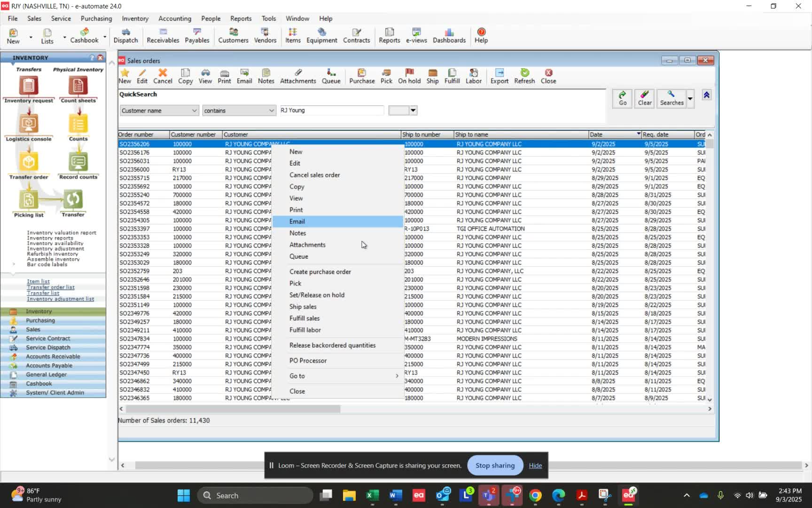Viewport: 812px width, 508px height.
Task: Open the Contracts toolbar icon
Action: pyautogui.click(x=357, y=36)
